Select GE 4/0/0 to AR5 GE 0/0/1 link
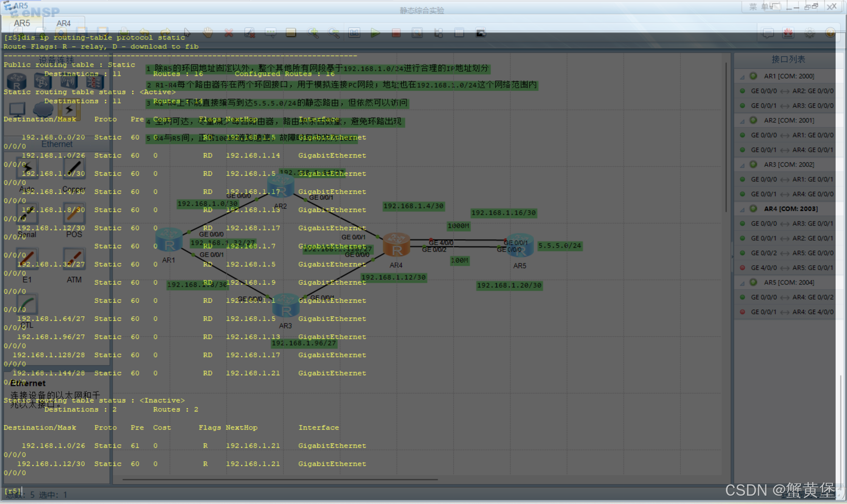This screenshot has height=504, width=847. [x=791, y=268]
